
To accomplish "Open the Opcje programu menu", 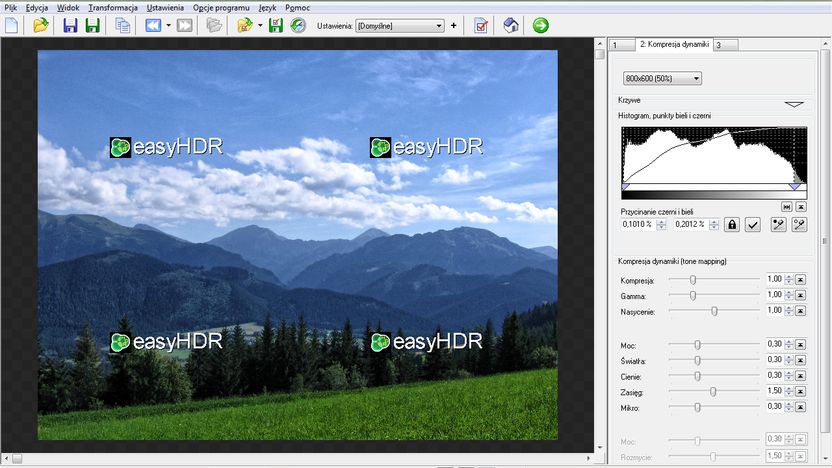I will tap(221, 8).
